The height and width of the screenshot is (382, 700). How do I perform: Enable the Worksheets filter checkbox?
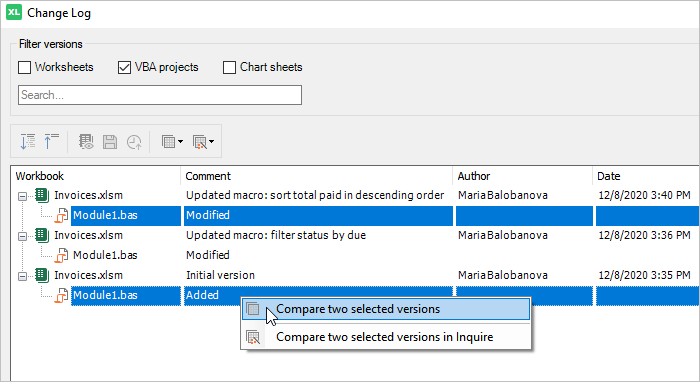point(24,67)
